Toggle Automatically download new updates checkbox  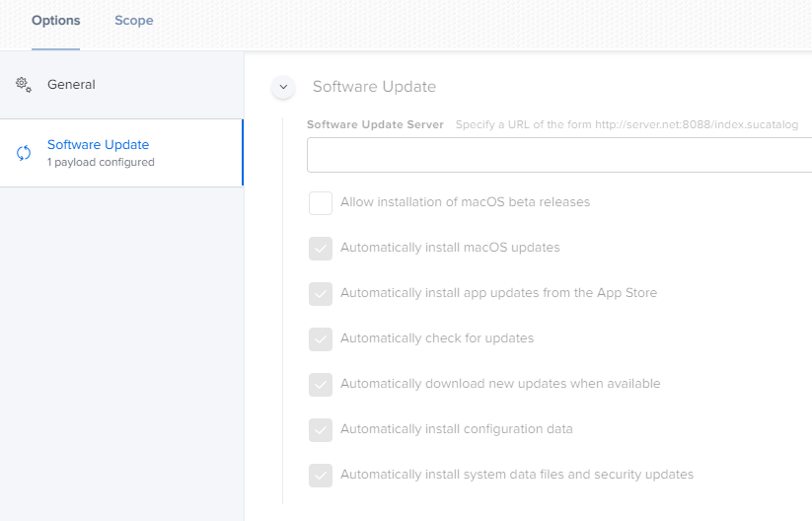pyautogui.click(x=321, y=384)
